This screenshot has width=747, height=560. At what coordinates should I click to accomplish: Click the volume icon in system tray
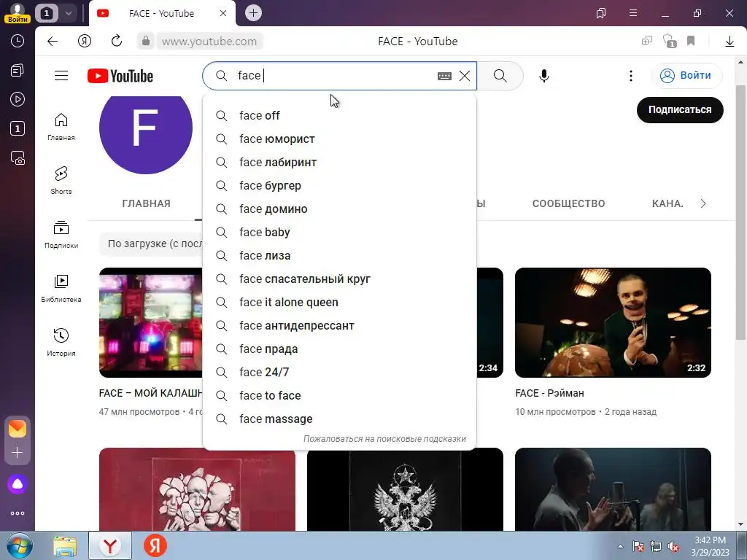click(x=673, y=547)
